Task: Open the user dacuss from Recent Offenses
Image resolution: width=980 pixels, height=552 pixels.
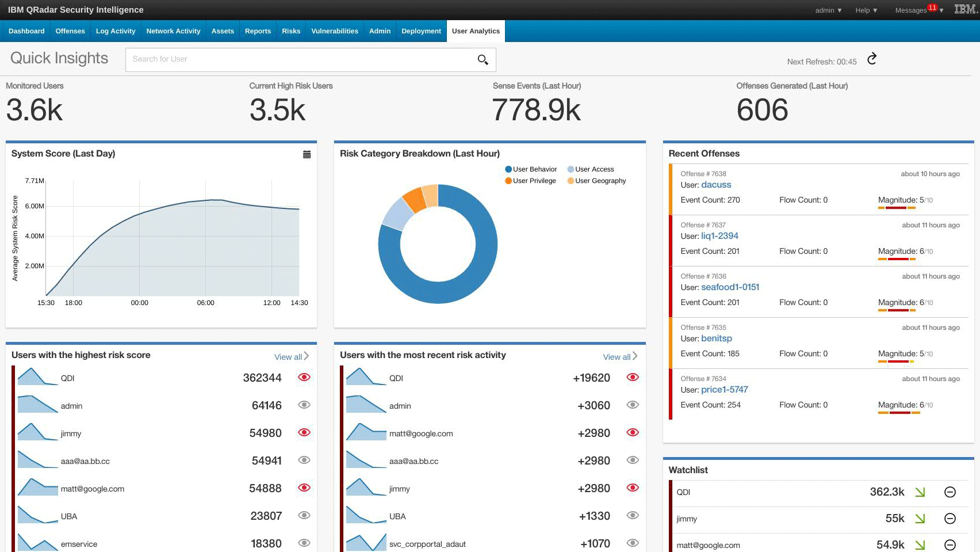Action: click(x=717, y=185)
